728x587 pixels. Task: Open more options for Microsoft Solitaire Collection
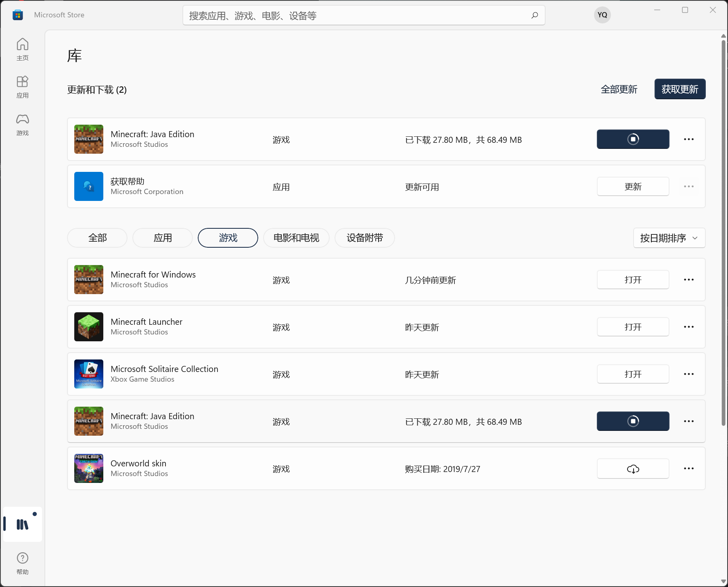coord(689,374)
